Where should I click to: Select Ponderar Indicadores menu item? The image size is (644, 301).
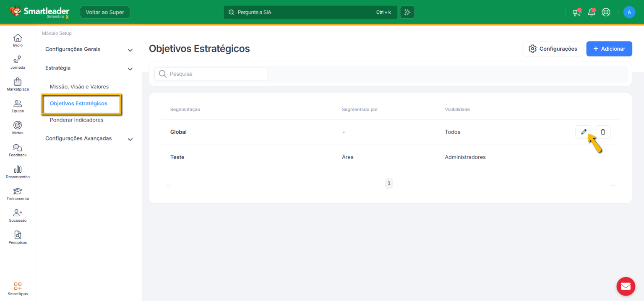pyautogui.click(x=76, y=120)
